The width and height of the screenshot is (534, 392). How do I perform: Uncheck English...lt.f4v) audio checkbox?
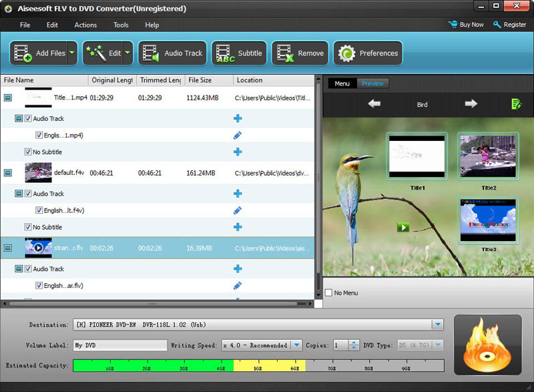[x=39, y=210]
